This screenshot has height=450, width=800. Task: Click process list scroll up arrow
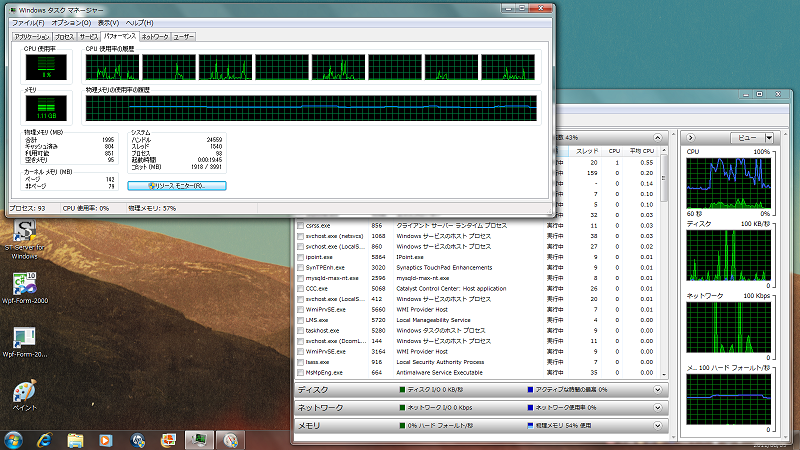tap(664, 151)
